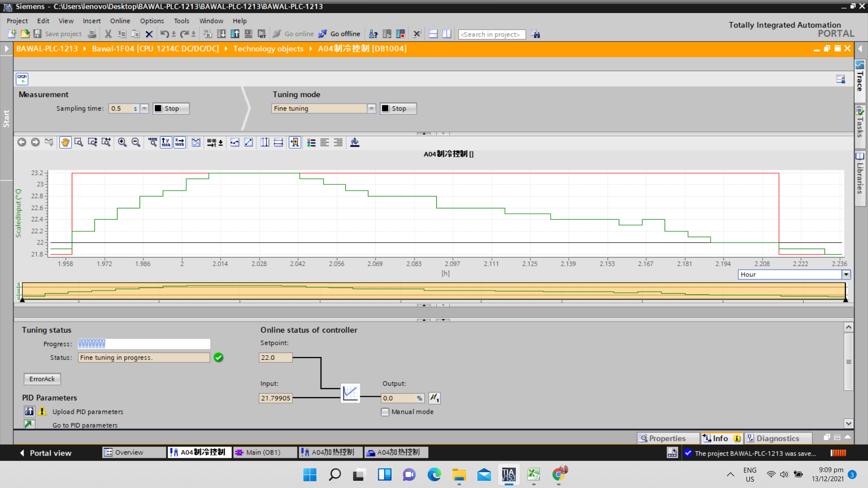Enable the Manual mode checkbox
This screenshot has height=488, width=868.
click(385, 412)
